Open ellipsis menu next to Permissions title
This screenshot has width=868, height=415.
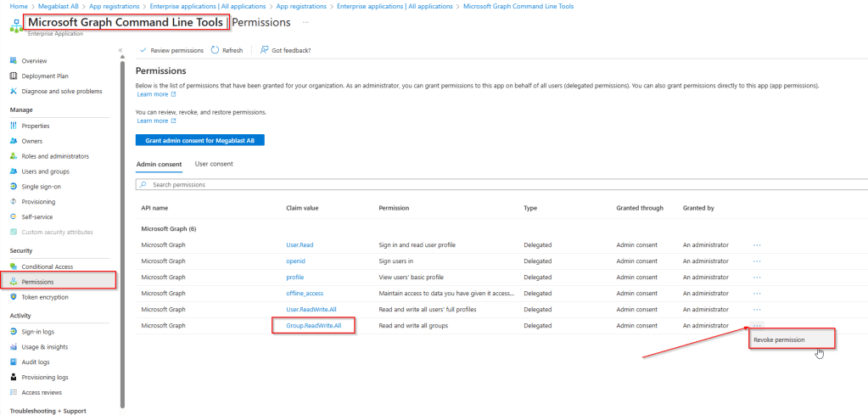click(x=305, y=22)
